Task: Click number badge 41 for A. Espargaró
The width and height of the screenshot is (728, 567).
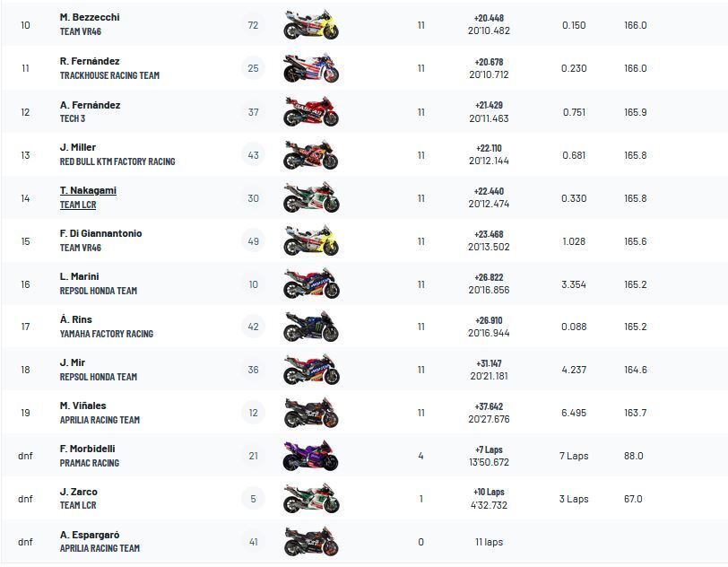Action: (253, 542)
